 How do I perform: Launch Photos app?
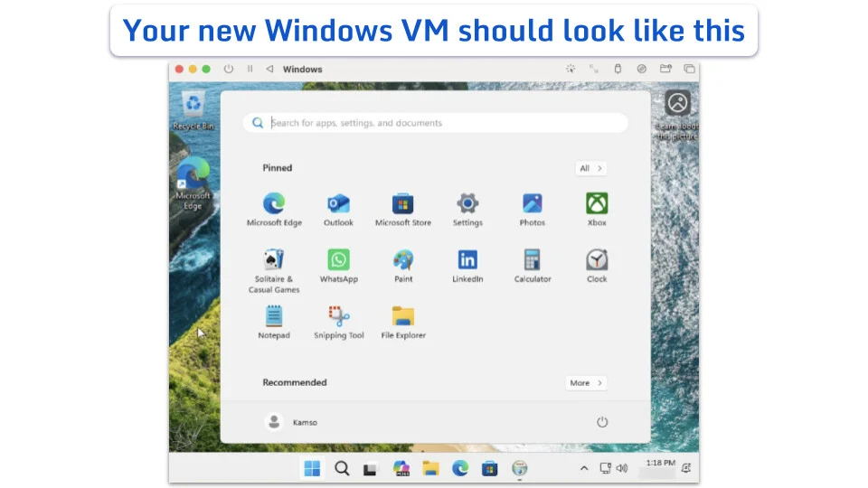(x=532, y=210)
